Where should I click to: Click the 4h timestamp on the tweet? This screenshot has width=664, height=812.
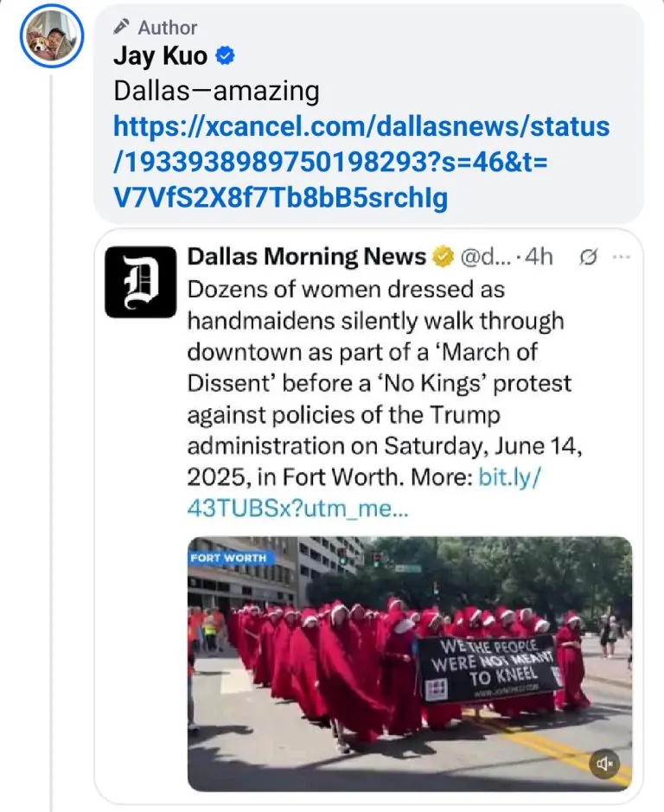point(539,257)
